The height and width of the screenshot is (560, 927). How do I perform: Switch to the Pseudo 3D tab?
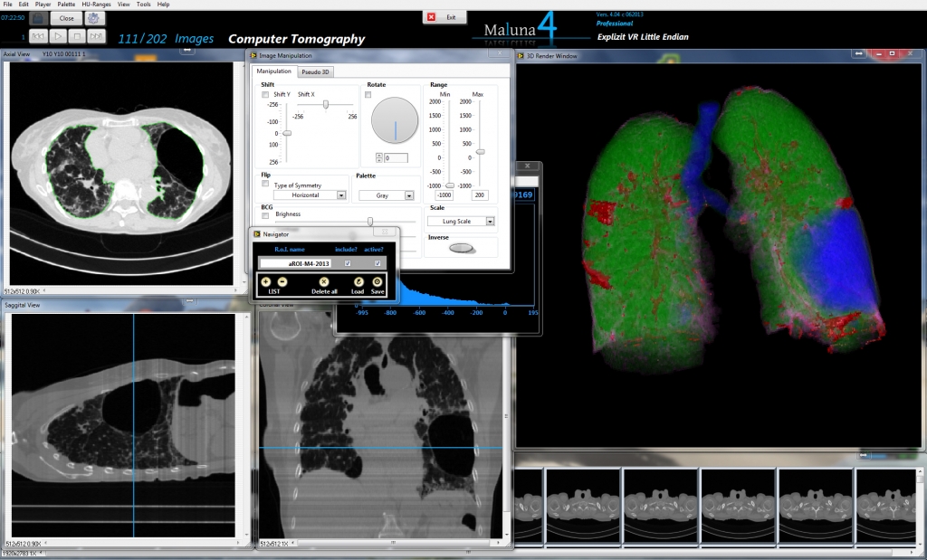(316, 71)
